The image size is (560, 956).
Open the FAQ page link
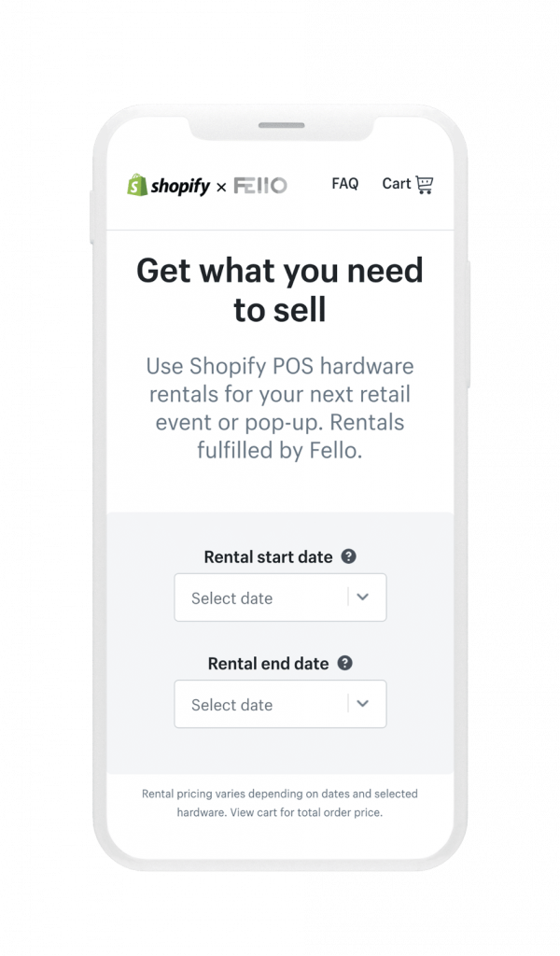click(344, 184)
